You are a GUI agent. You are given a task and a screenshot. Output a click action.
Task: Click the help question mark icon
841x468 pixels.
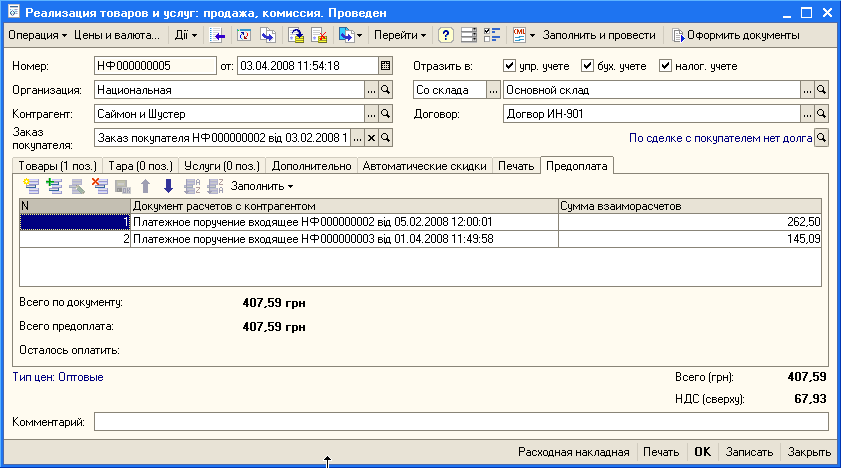445,35
